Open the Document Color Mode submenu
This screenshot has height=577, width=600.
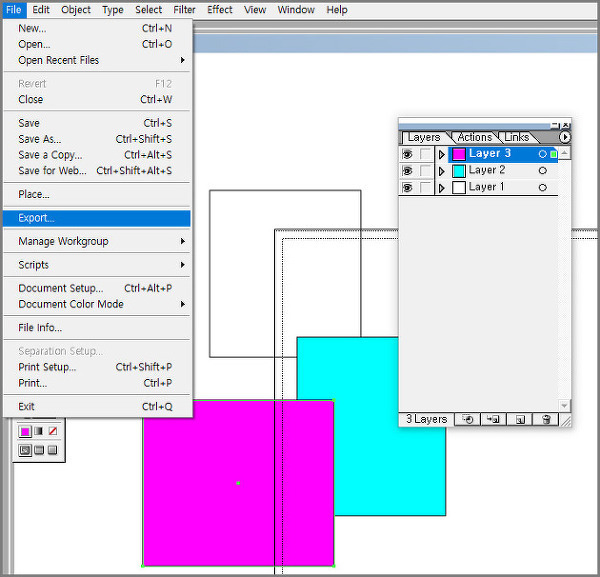pos(96,304)
